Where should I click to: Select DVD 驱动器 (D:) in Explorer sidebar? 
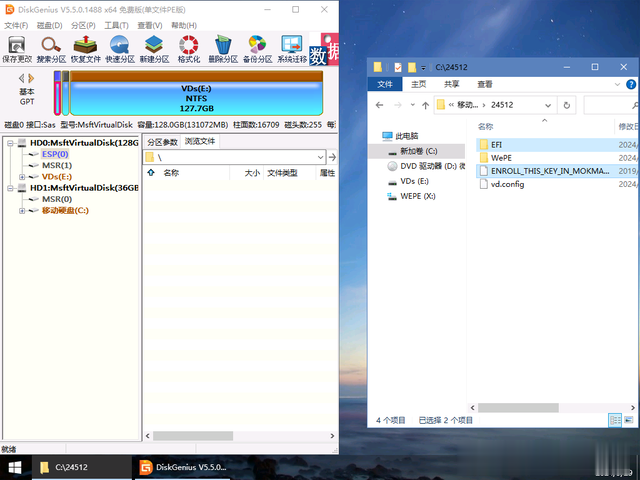coord(427,166)
